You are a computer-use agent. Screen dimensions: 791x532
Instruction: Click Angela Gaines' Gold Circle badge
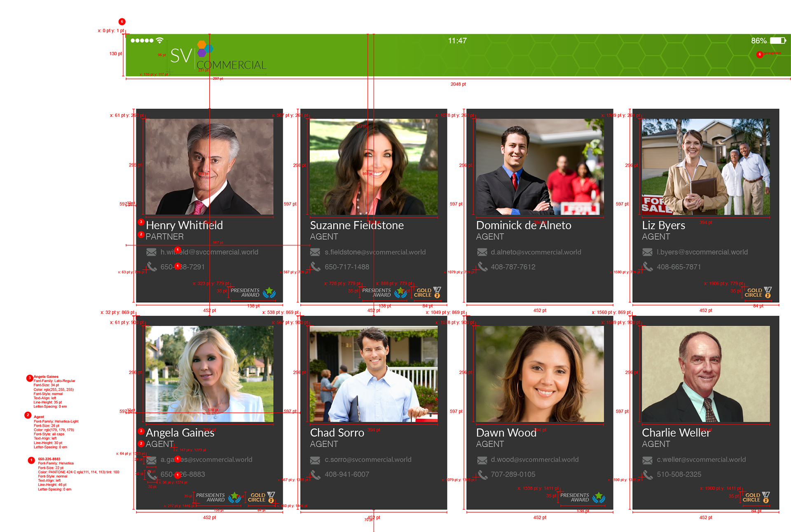pyautogui.click(x=261, y=497)
